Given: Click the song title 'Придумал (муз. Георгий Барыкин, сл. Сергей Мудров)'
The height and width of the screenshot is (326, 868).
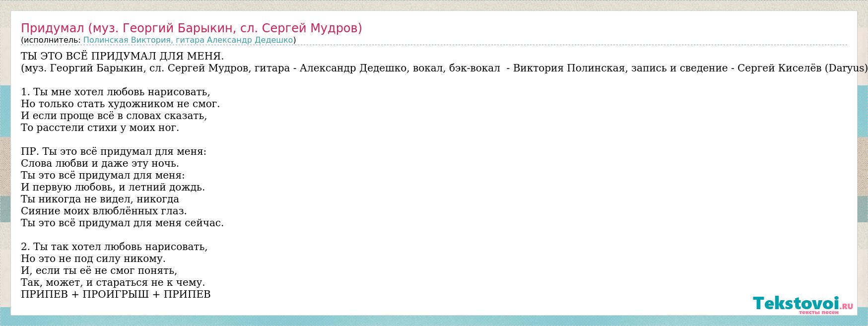Looking at the screenshot, I should tap(192, 28).
